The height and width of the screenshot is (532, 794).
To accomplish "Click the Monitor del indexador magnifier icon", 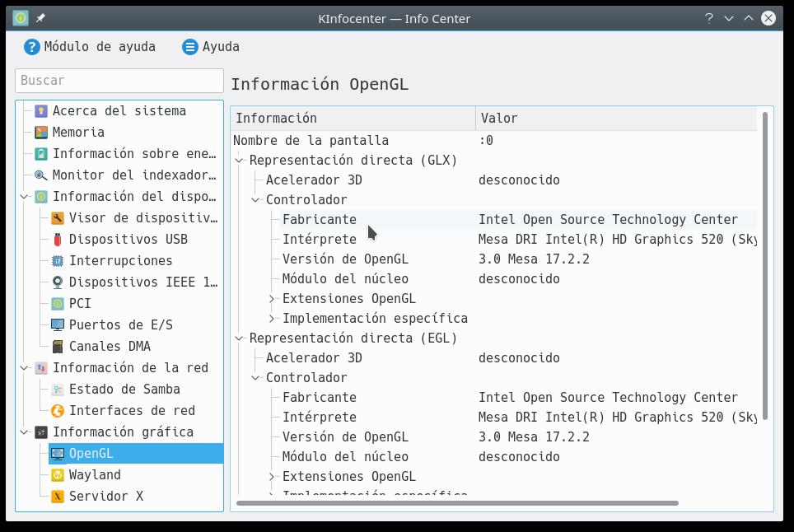I will tap(41, 175).
